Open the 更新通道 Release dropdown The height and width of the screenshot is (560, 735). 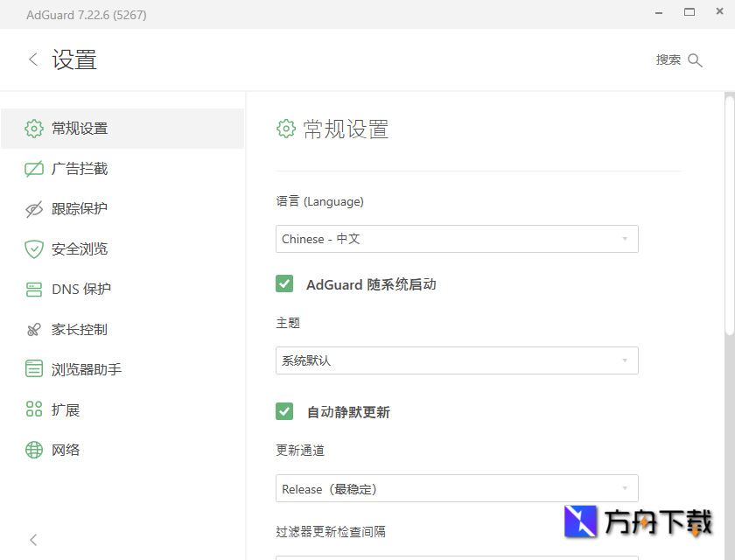click(x=457, y=488)
